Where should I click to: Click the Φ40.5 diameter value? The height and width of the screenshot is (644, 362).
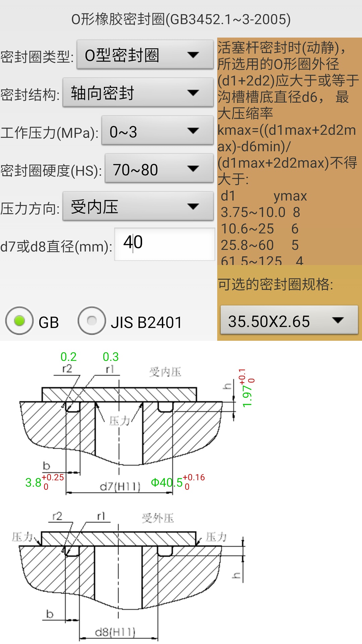pyautogui.click(x=167, y=483)
